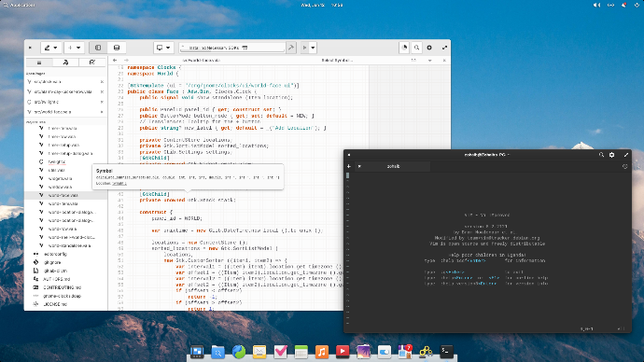
Task: Toggle the bottom panel in Builder
Action: click(117, 48)
